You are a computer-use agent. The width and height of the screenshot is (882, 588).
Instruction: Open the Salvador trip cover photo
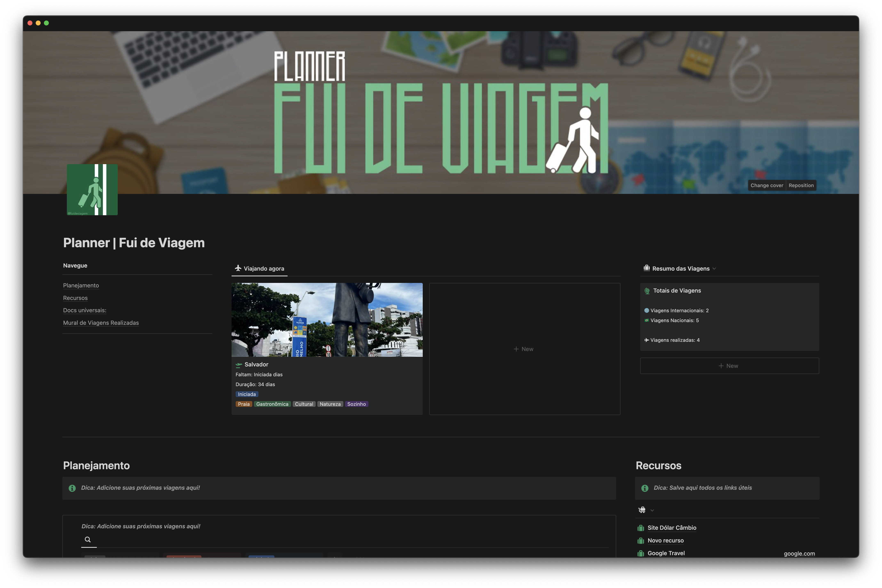click(x=327, y=319)
